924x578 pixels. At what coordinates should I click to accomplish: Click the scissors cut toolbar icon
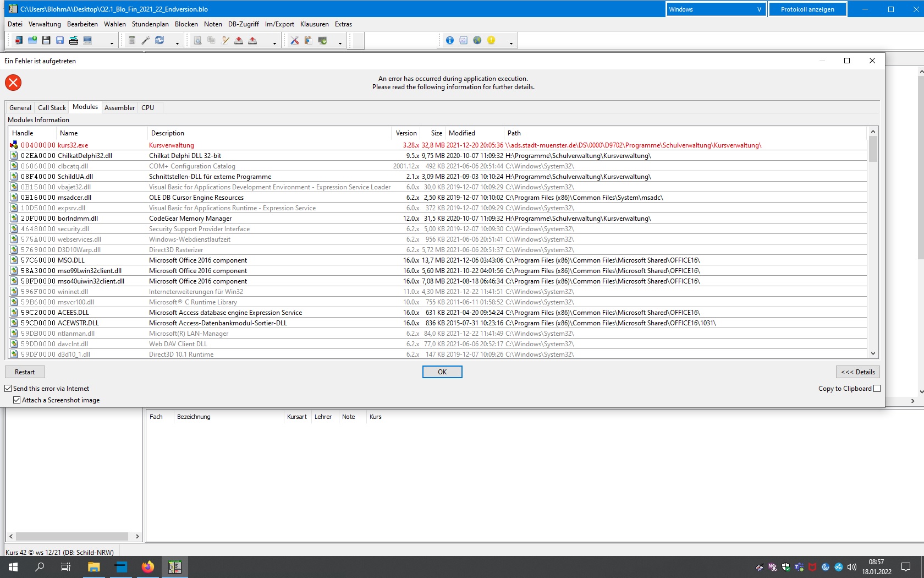(x=295, y=40)
